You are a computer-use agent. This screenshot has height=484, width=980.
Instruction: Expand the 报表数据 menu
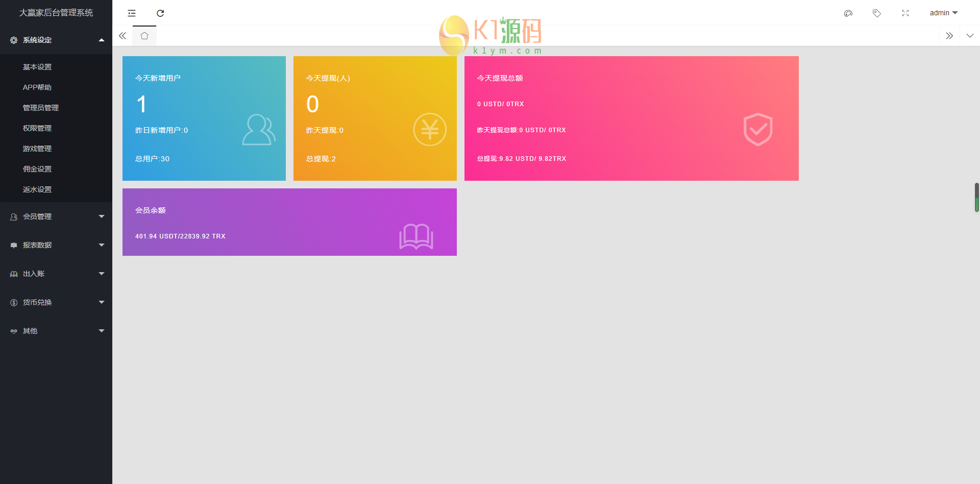(56, 245)
